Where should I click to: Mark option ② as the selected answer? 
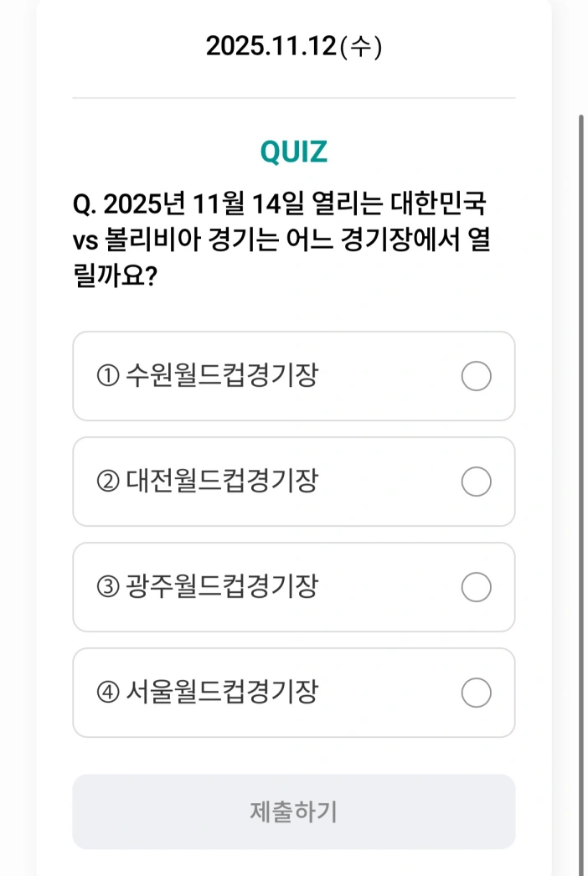pyautogui.click(x=294, y=482)
